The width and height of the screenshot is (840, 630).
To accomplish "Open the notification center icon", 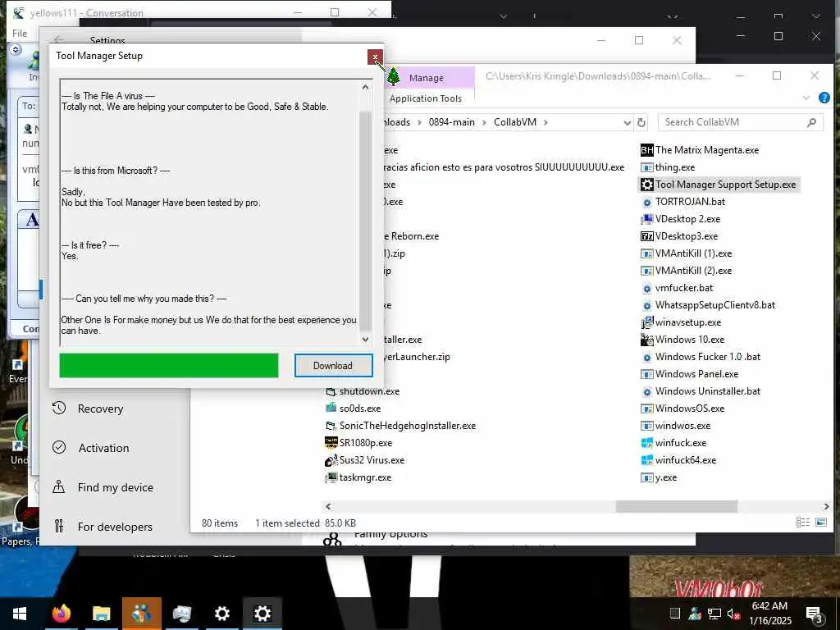I will point(813,614).
